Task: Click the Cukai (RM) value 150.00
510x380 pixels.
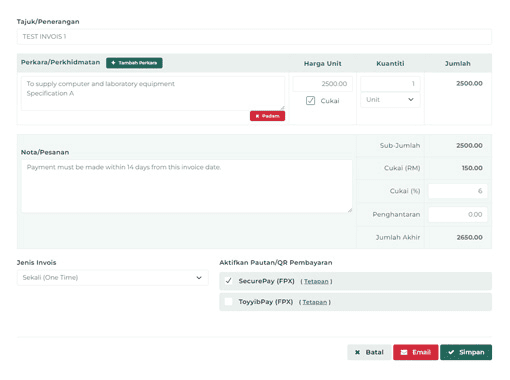Action: (x=472, y=168)
